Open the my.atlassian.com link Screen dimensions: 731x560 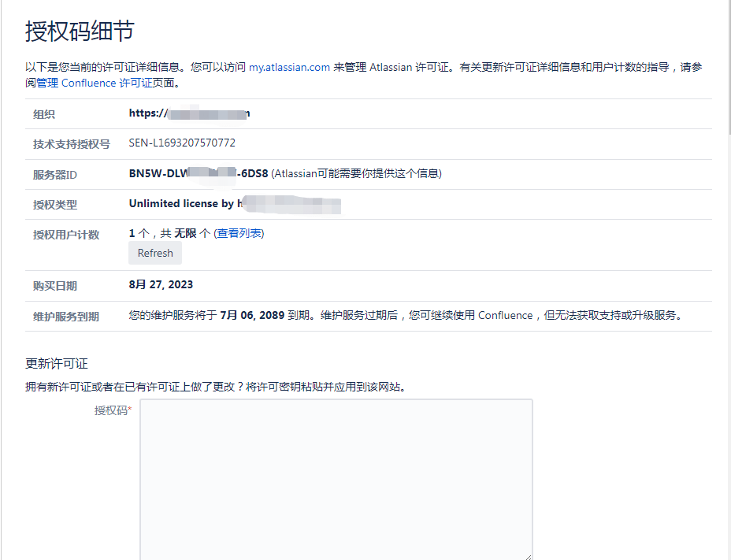[x=289, y=67]
